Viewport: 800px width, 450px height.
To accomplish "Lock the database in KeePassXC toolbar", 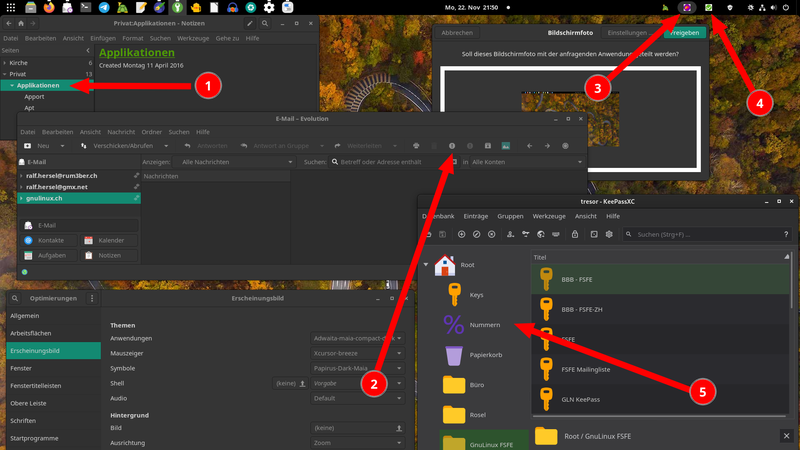I will (x=575, y=234).
